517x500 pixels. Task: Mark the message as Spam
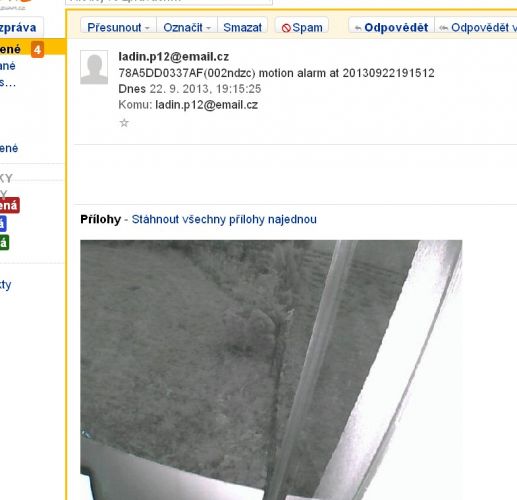(302, 27)
